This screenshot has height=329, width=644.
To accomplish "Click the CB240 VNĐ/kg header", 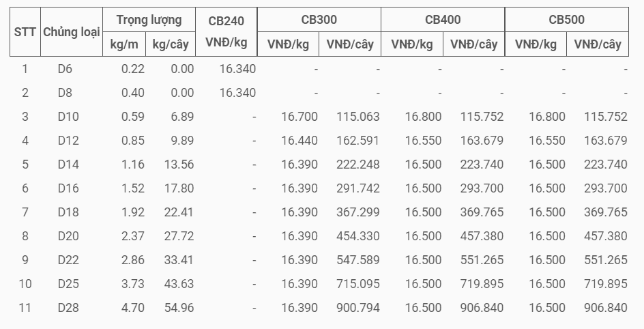I will pyautogui.click(x=226, y=31).
